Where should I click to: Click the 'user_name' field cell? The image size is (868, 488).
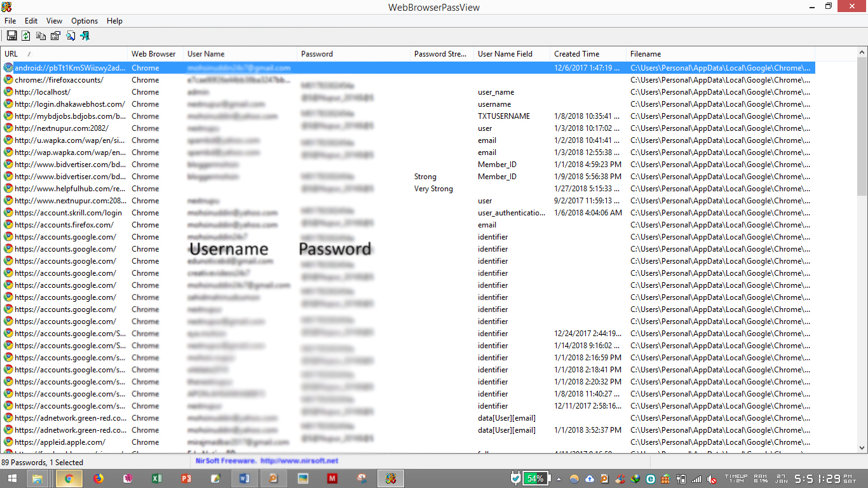coord(496,92)
